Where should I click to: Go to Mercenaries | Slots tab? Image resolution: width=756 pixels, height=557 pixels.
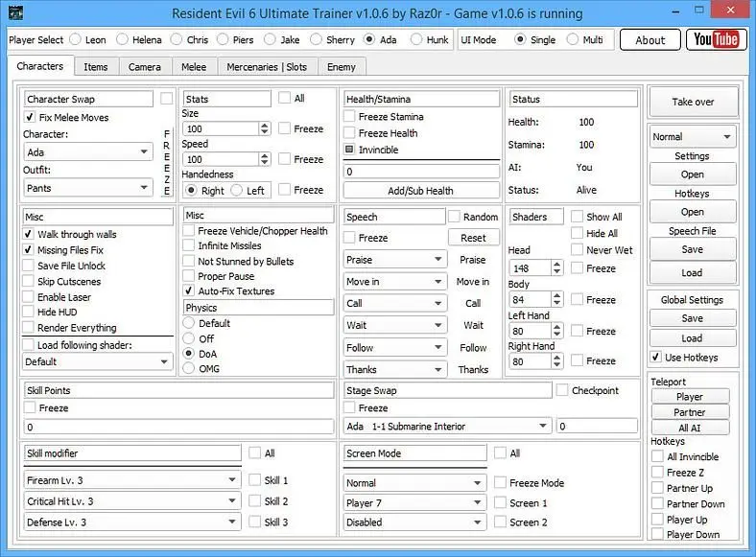coord(267,67)
